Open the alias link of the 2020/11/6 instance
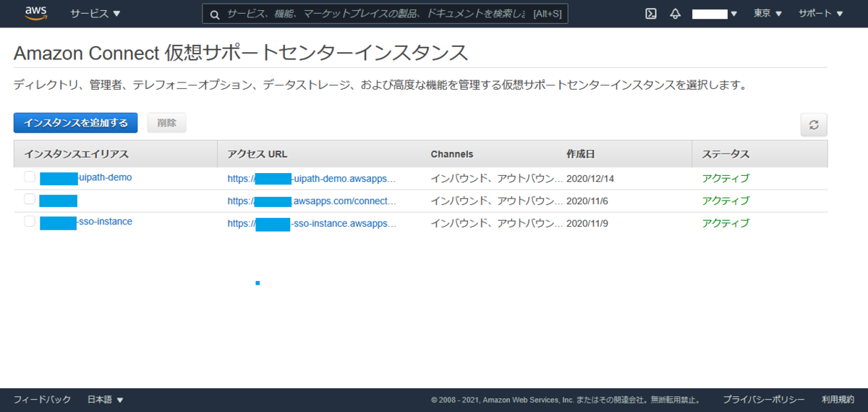868x412 pixels. 59,201
